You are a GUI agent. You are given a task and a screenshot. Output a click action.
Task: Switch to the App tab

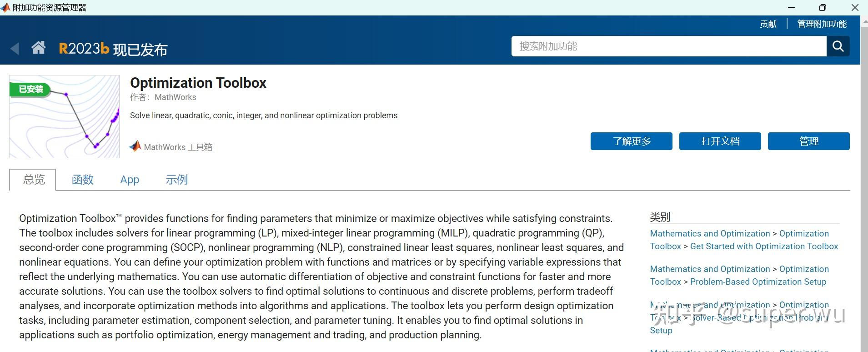130,180
